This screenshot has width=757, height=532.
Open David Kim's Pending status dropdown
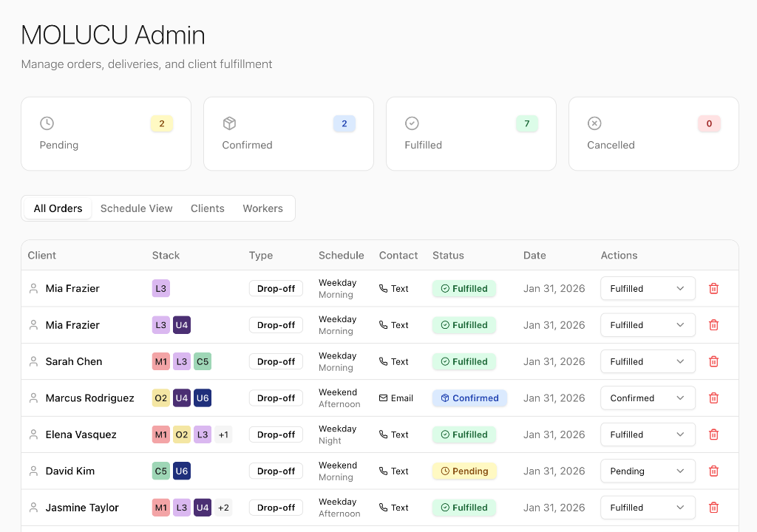[648, 471]
